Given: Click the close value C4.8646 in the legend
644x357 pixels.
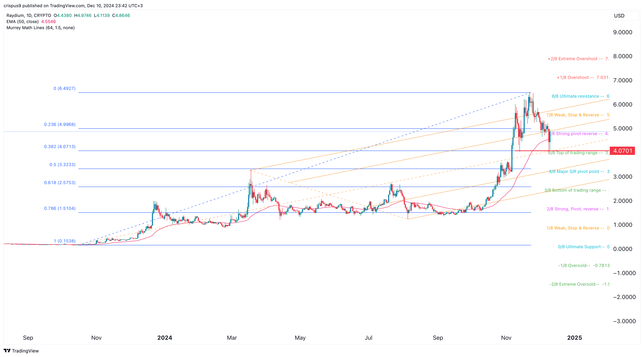Looking at the screenshot, I should (121, 15).
